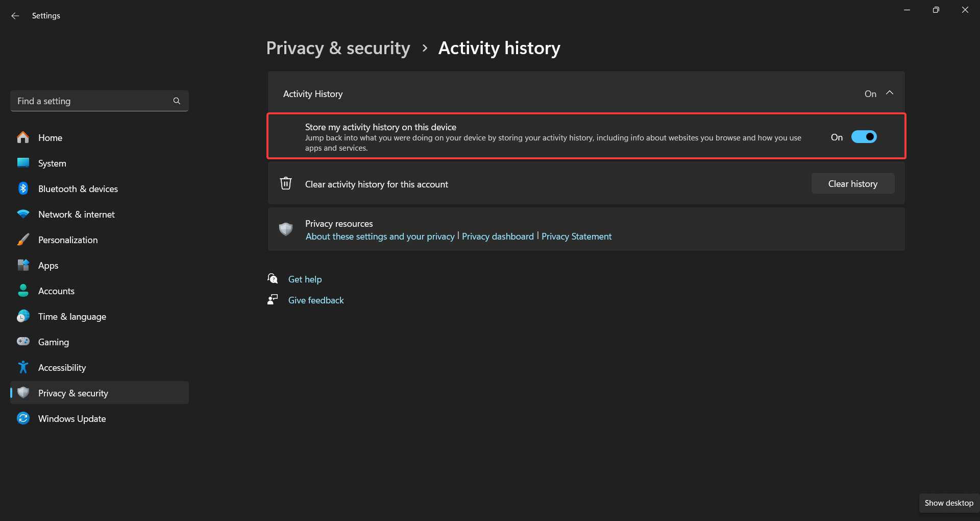Go to System settings

[100, 163]
